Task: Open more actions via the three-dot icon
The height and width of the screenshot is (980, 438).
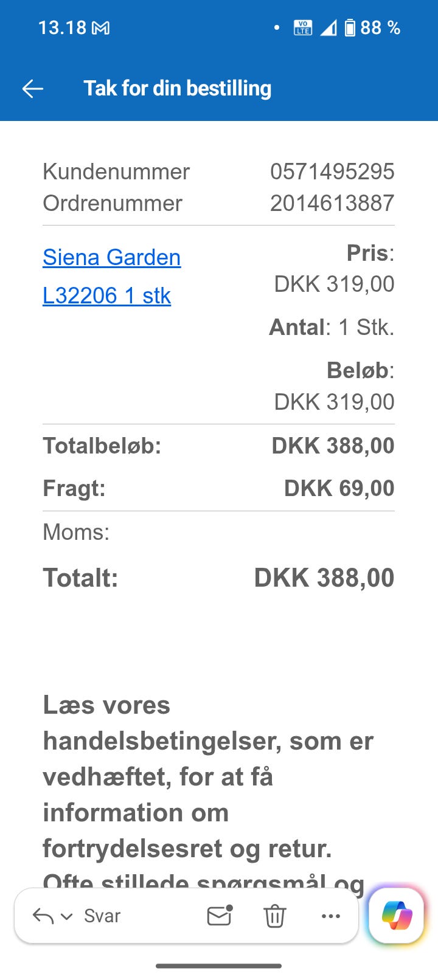Action: tap(330, 916)
